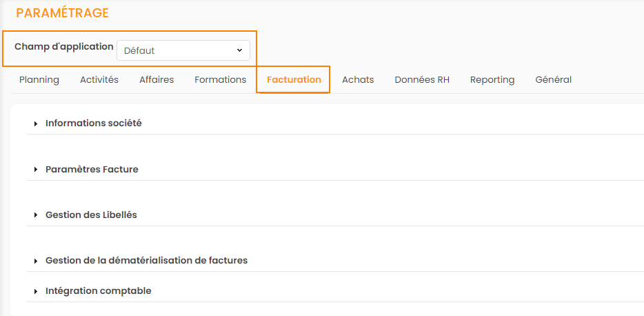The height and width of the screenshot is (316, 644).
Task: Click the triangle arrow beside Paramètres Facture
Action: point(36,170)
